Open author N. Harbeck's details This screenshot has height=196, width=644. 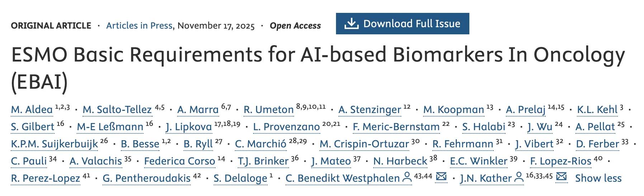tap(400, 161)
